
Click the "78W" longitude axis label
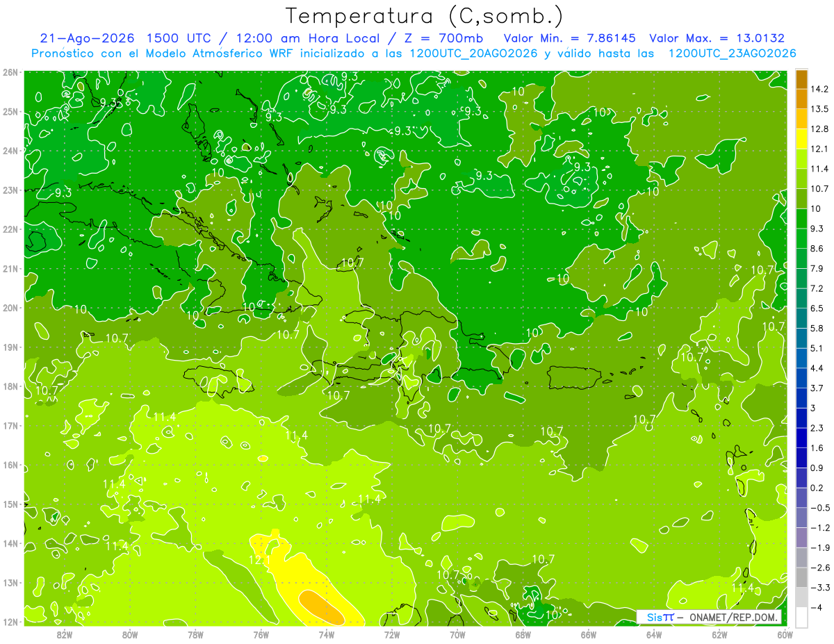pyautogui.click(x=195, y=634)
